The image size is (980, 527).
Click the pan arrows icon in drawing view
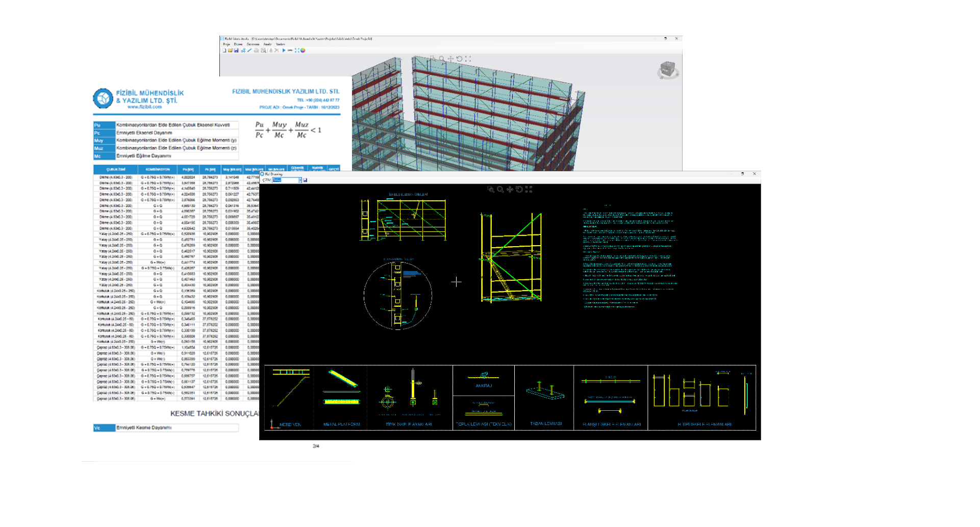[510, 189]
